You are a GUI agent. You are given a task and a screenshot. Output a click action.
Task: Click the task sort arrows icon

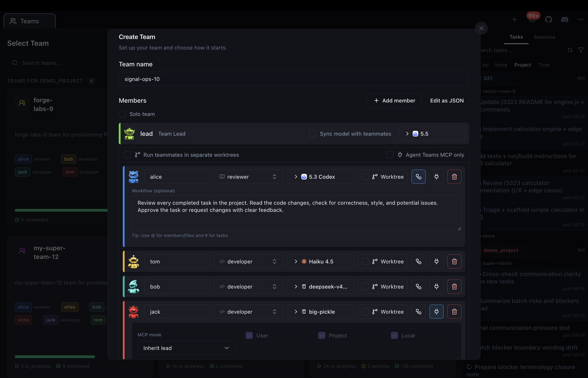[570, 50]
